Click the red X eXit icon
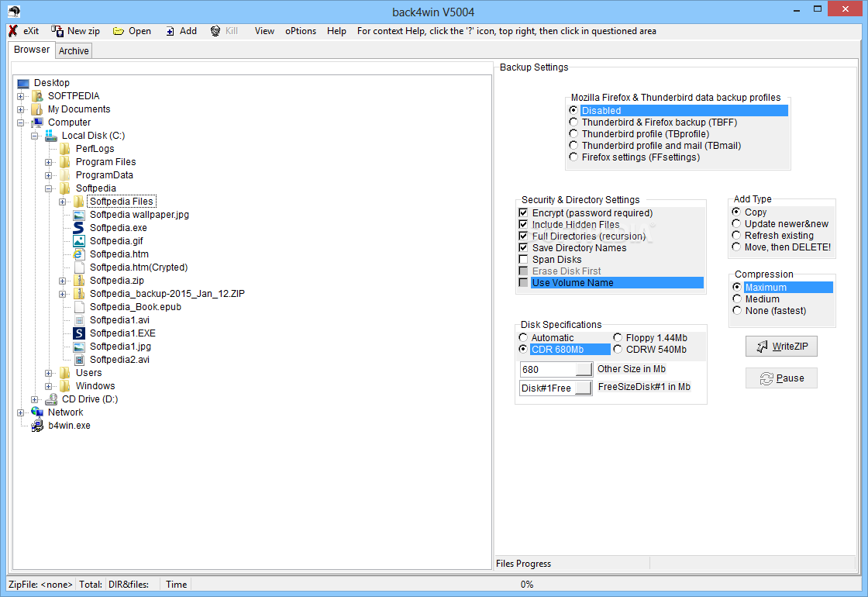This screenshot has height=597, width=868. tap(13, 31)
